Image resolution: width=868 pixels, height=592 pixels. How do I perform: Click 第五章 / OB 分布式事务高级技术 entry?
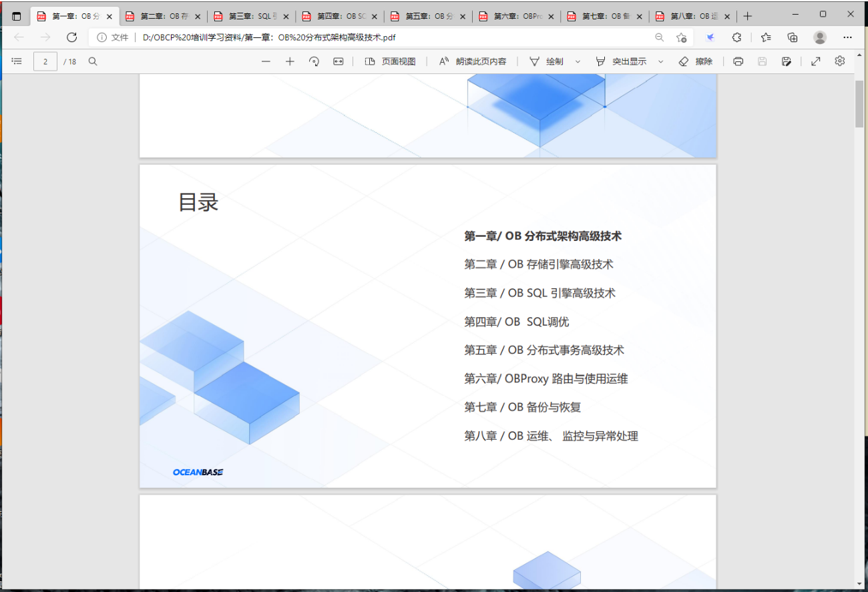(x=544, y=350)
